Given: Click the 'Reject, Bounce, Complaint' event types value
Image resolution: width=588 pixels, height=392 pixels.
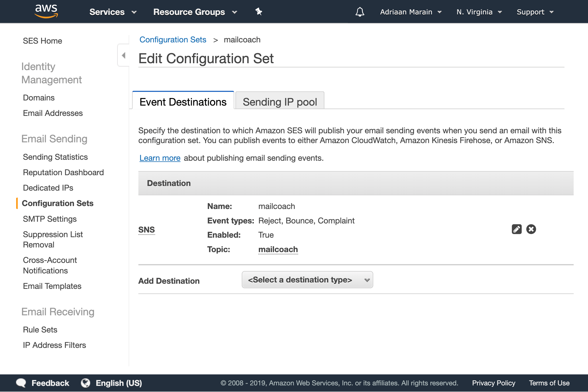Looking at the screenshot, I should point(306,220).
